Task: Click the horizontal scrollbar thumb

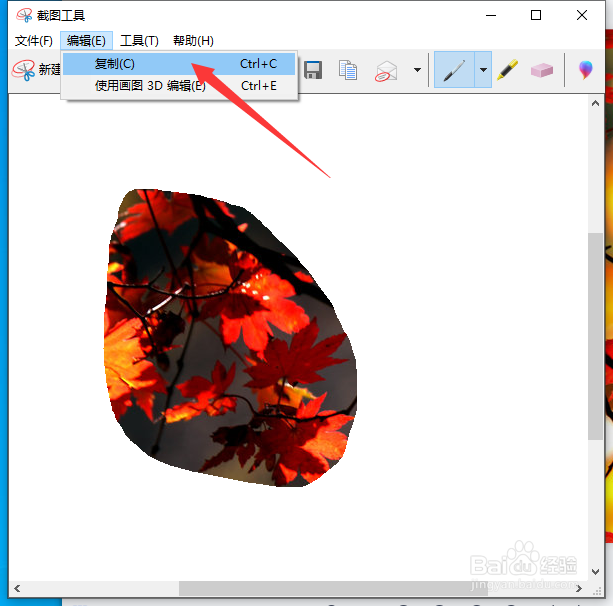Action: (333, 588)
